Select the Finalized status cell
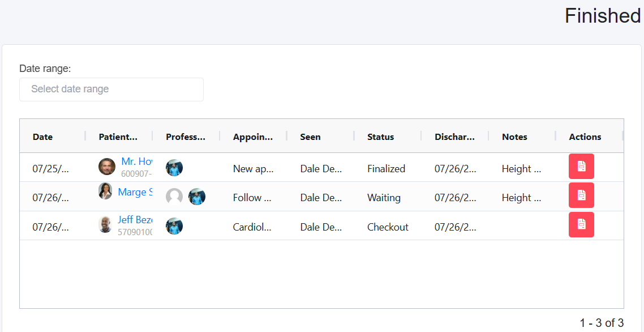The width and height of the screenshot is (644, 332). tap(386, 169)
